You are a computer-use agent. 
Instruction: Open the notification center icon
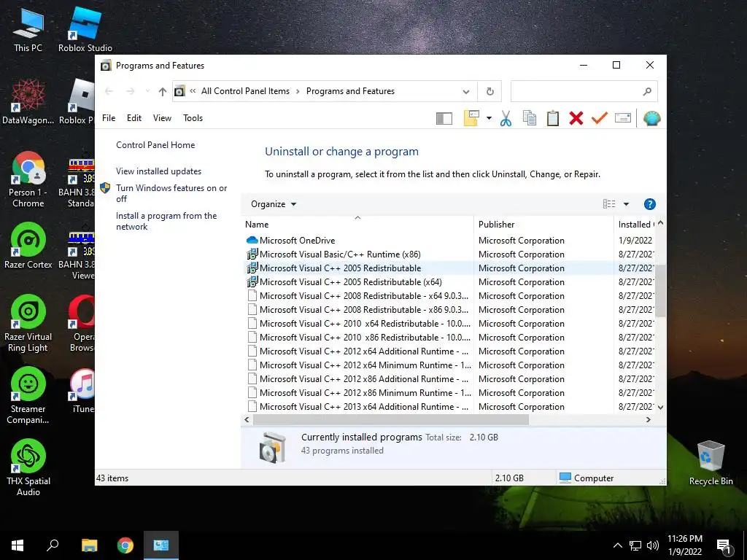724,545
